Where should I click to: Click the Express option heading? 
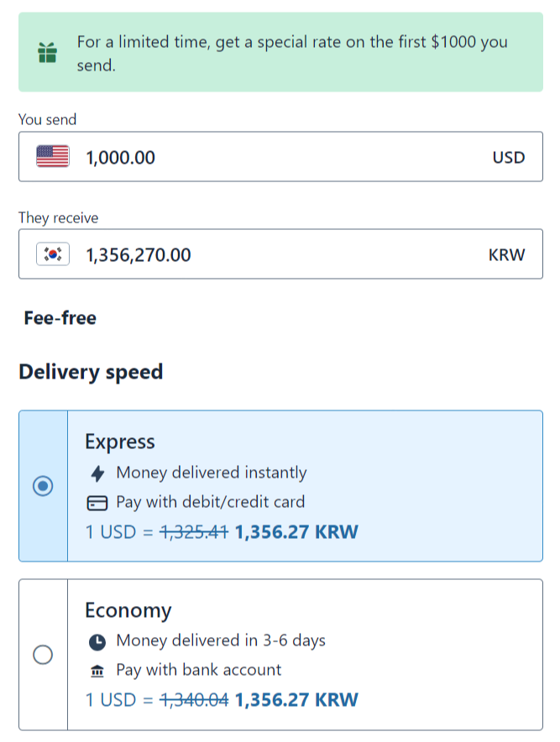coord(120,442)
